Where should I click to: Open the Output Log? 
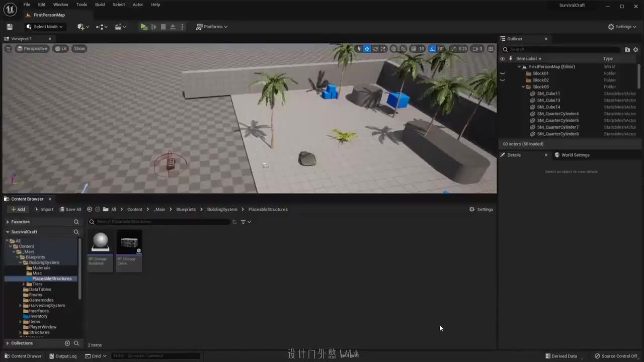tap(63, 356)
